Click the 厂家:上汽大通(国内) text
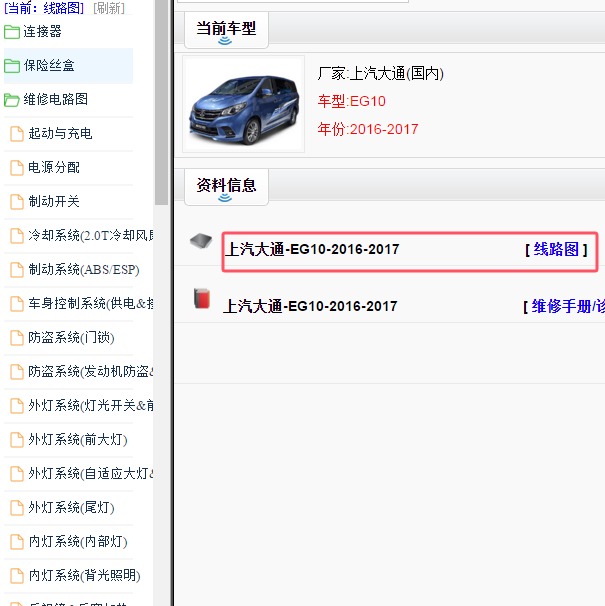 pyautogui.click(x=380, y=73)
